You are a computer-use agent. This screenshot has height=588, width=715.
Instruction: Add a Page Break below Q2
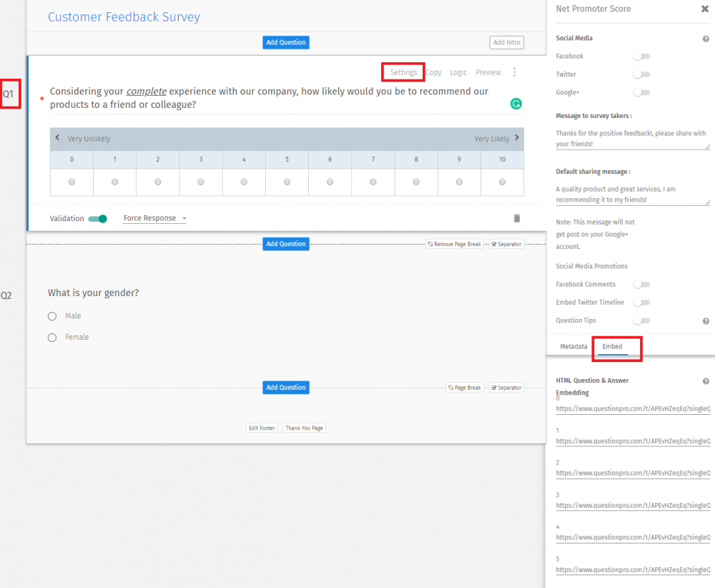tap(465, 387)
